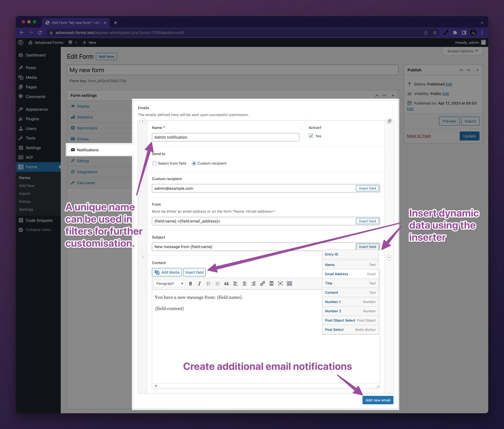Collapse the Form settings panel
Image resolution: width=504 pixels, height=429 pixels.
click(x=393, y=96)
